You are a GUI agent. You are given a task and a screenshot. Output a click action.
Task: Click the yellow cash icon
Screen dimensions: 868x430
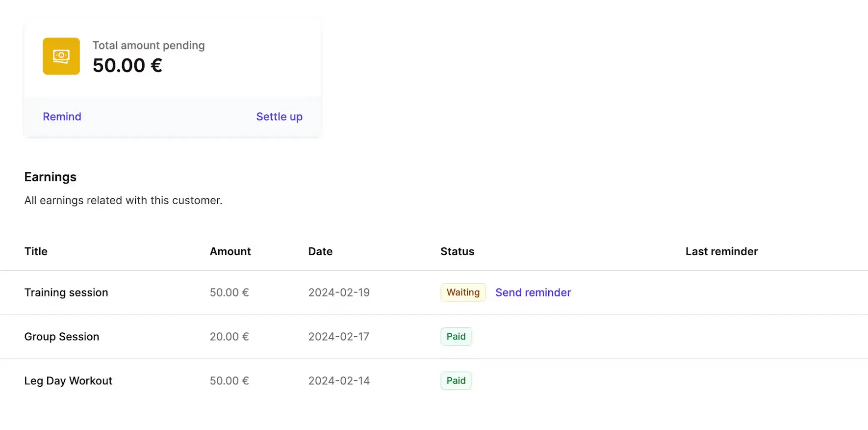61,56
